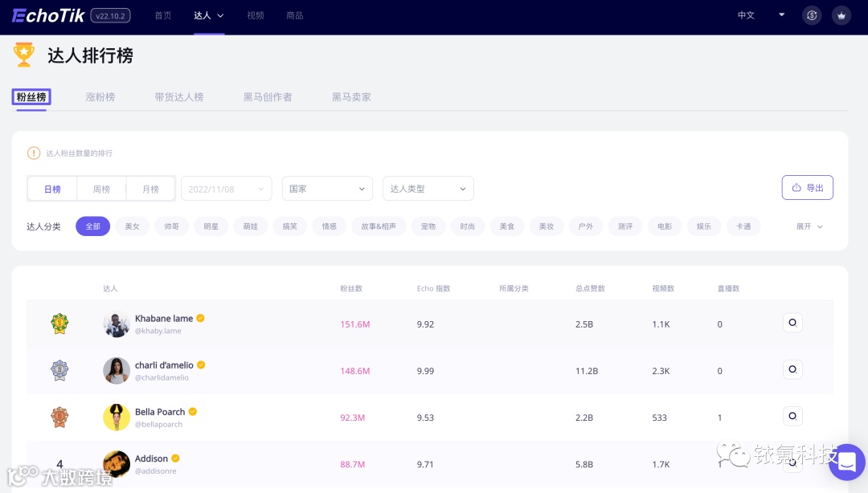Filter by 美食 category
The width and height of the screenshot is (868, 493).
507,226
